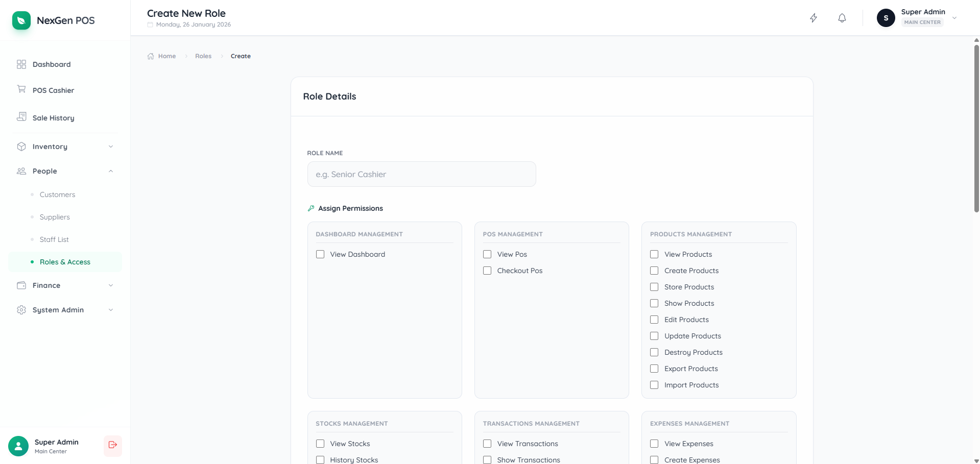980x464 pixels.
Task: Click the calendar icon next to the date
Action: pos(150,25)
